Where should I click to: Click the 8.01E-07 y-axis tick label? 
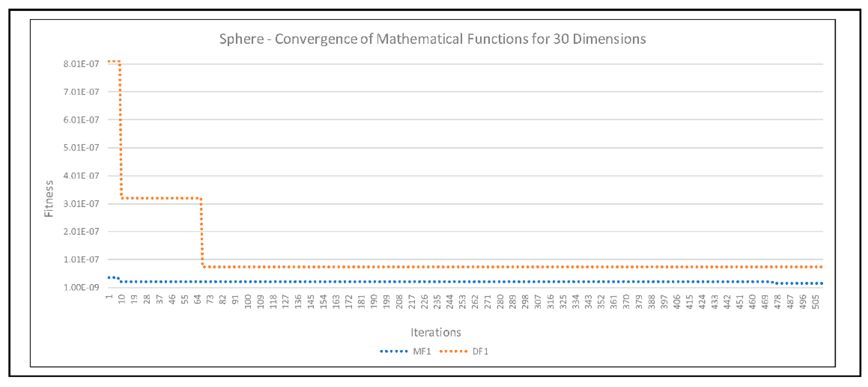[x=81, y=64]
